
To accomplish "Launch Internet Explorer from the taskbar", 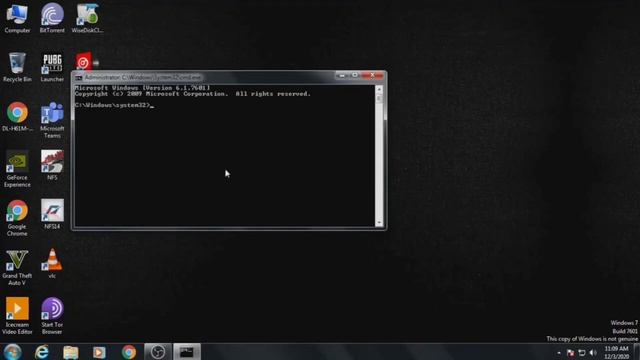I will (42, 352).
